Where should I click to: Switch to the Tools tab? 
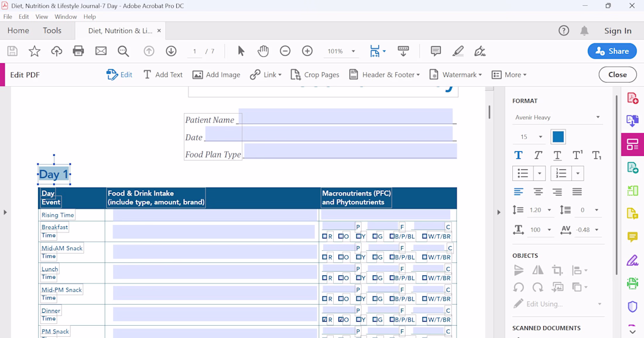(x=52, y=30)
